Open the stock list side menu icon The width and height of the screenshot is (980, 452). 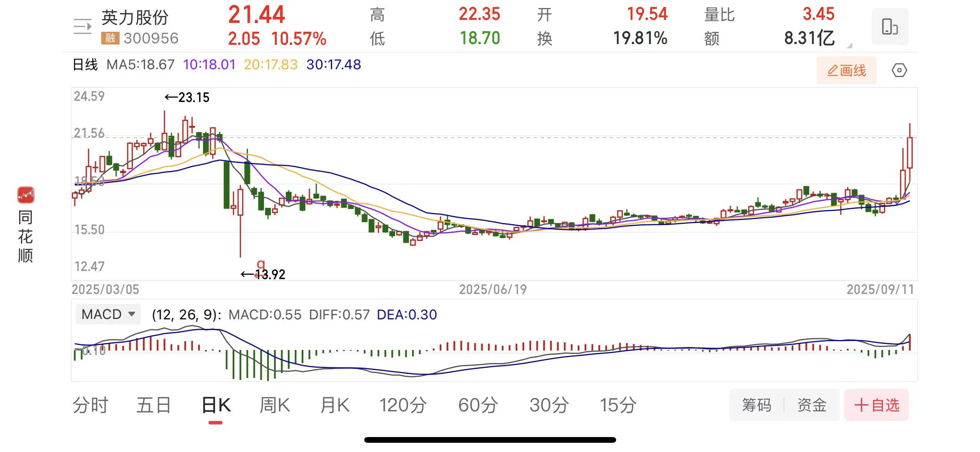pos(82,26)
